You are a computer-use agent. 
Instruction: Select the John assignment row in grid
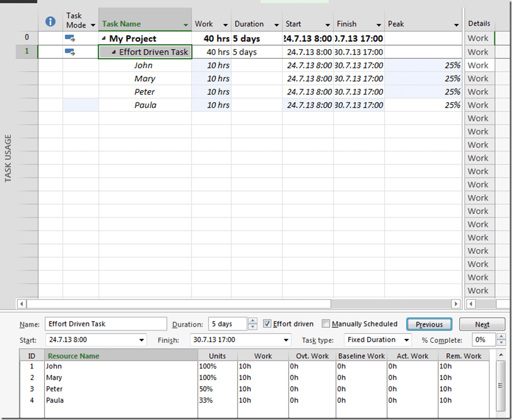(144, 65)
